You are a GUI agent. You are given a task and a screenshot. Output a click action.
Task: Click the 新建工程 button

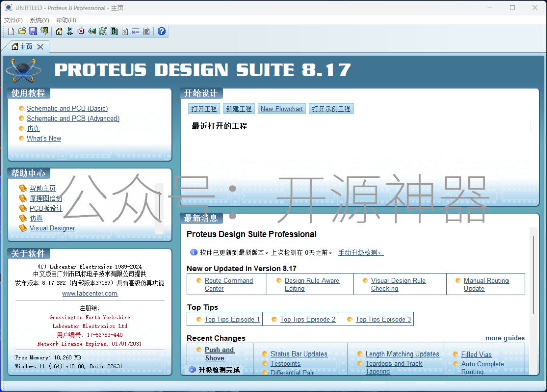point(239,109)
